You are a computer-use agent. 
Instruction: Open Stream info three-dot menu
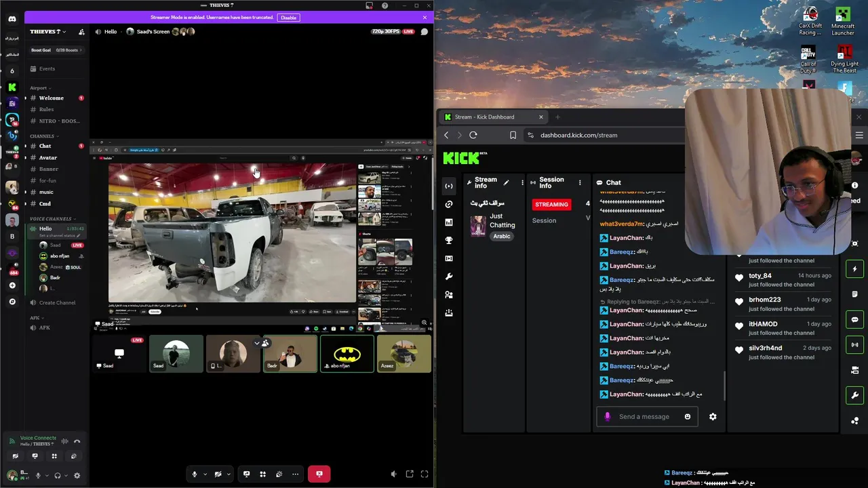pos(522,183)
